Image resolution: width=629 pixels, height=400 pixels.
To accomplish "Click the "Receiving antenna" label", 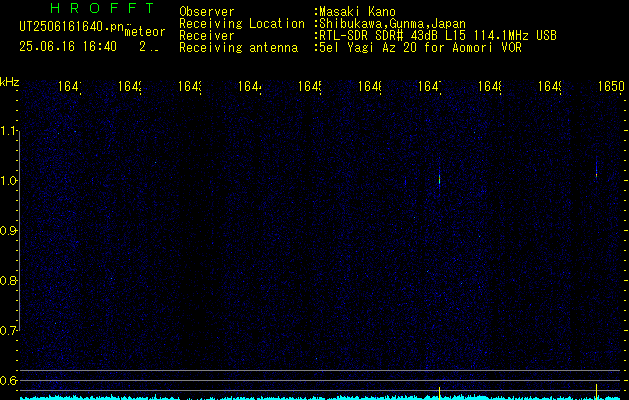I will [239, 48].
